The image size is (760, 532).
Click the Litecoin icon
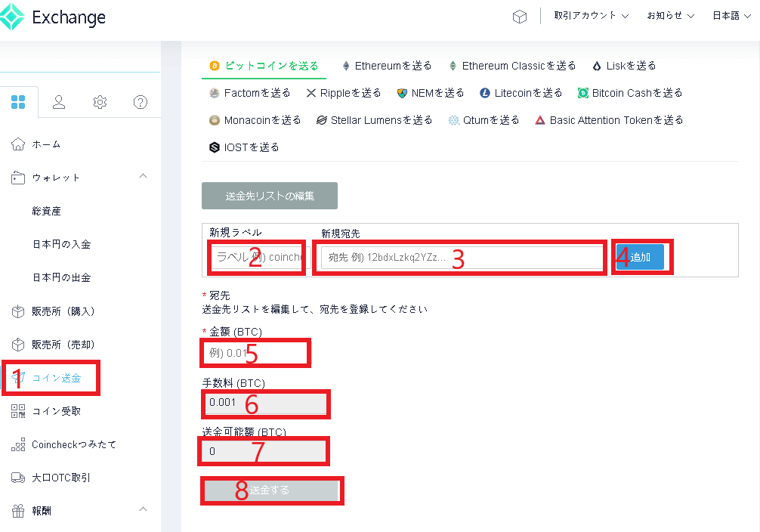(485, 93)
